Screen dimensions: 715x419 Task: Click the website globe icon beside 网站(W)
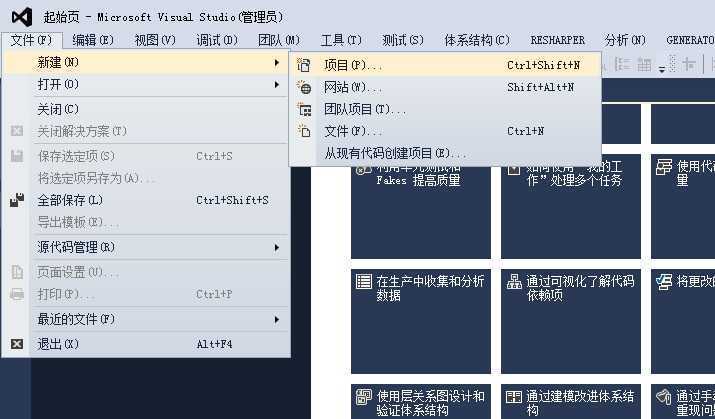[304, 87]
